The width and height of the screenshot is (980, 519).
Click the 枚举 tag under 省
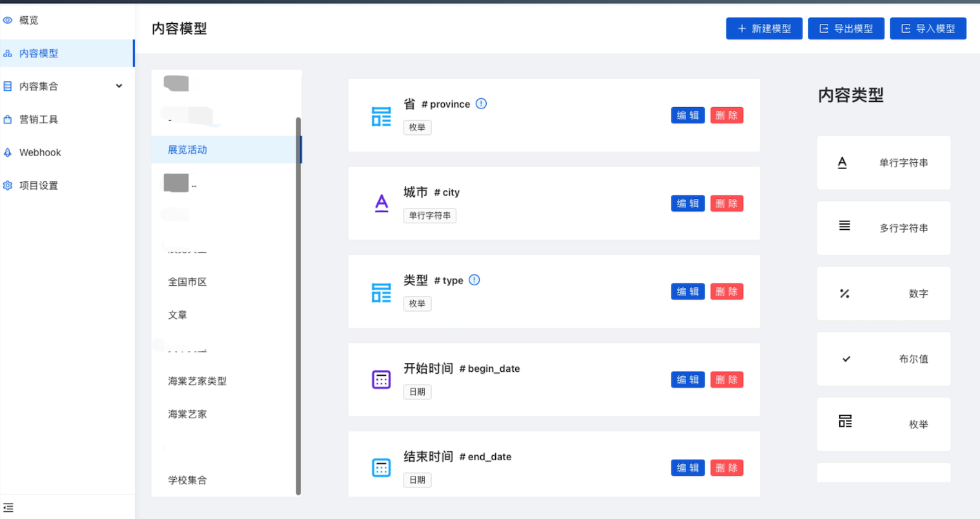pyautogui.click(x=417, y=128)
